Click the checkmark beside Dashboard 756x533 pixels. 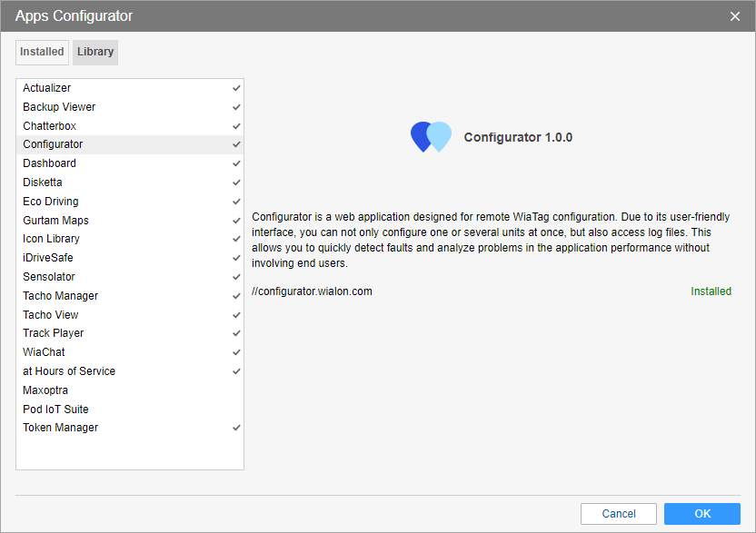pos(236,163)
